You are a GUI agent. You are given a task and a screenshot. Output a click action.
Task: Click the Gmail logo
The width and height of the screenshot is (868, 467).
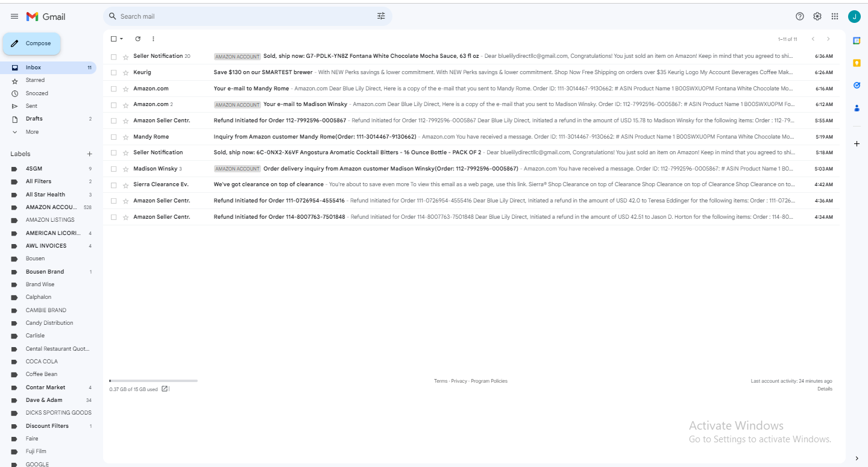pyautogui.click(x=46, y=16)
